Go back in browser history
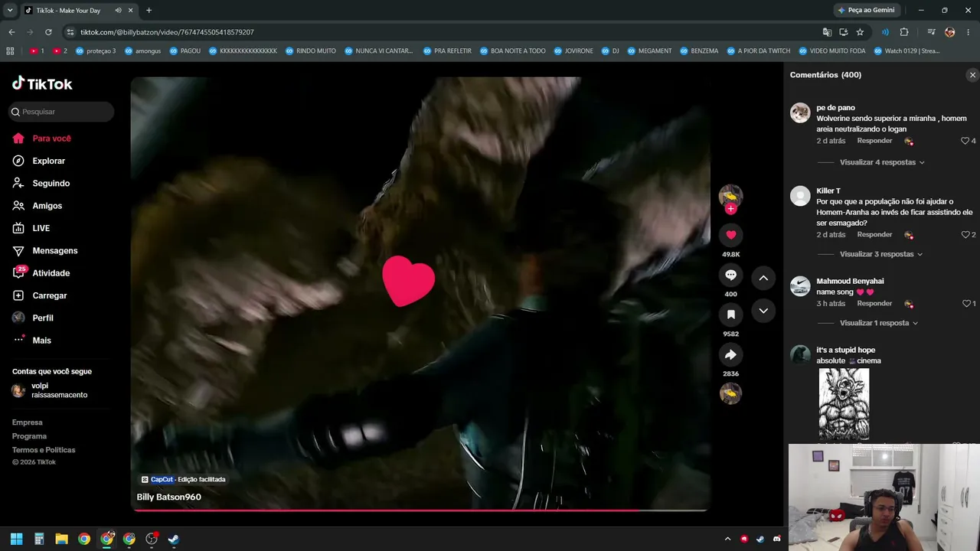 coord(11,32)
